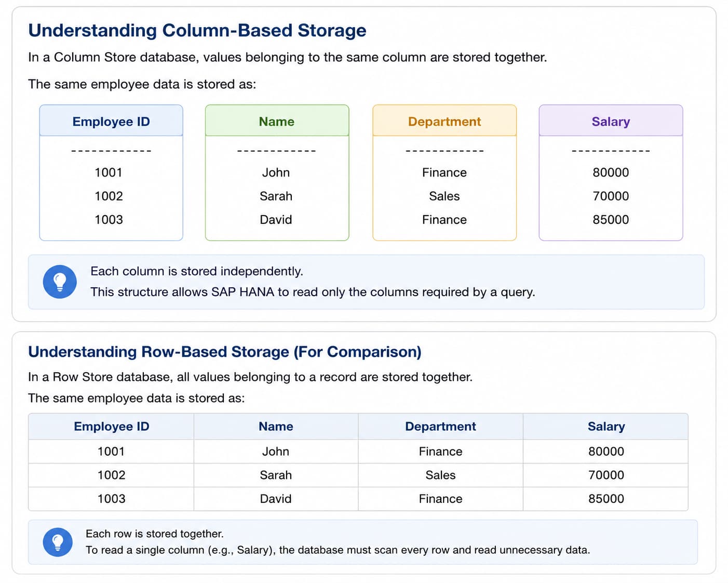The image size is (728, 583).
Task: Select David in the Name card
Action: click(276, 219)
